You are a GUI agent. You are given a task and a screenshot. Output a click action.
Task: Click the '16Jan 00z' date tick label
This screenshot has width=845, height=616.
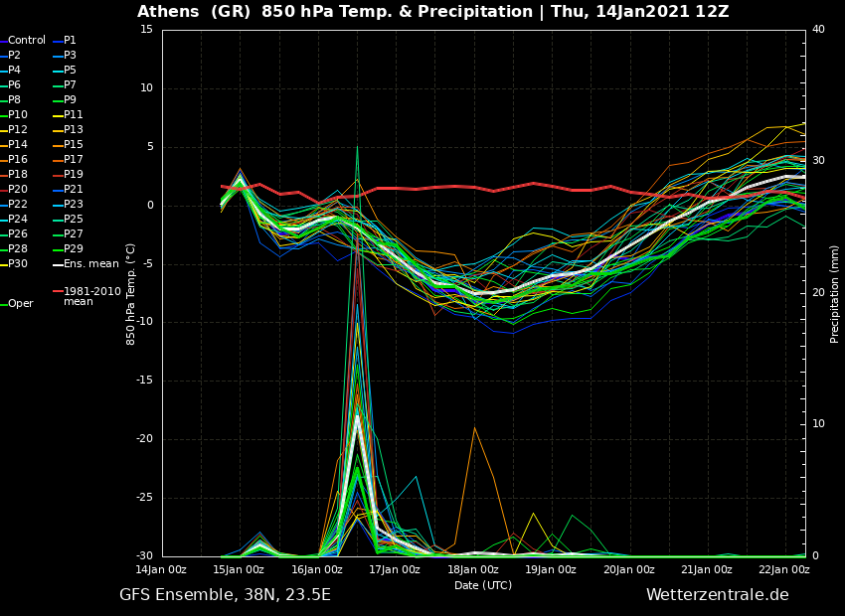click(x=317, y=569)
